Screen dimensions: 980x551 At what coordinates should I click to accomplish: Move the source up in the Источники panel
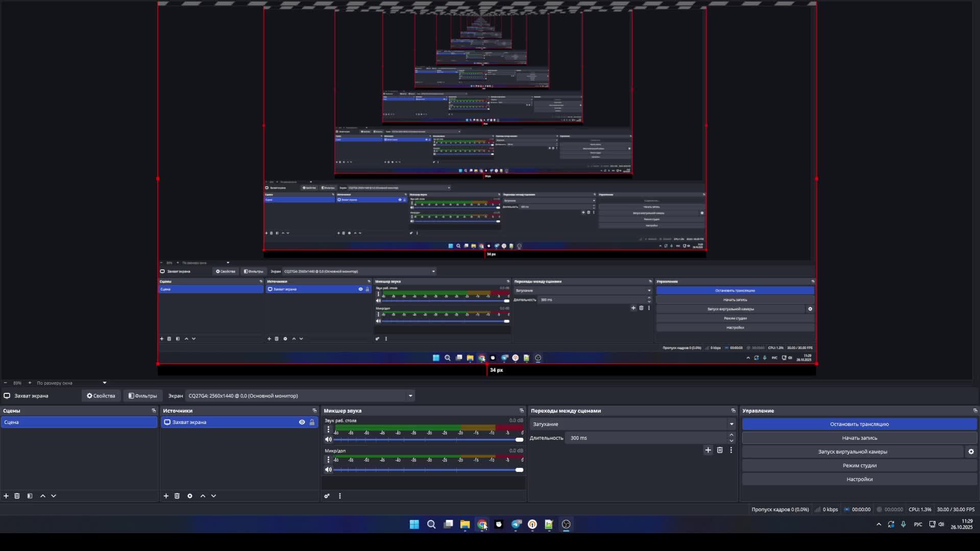pos(203,496)
